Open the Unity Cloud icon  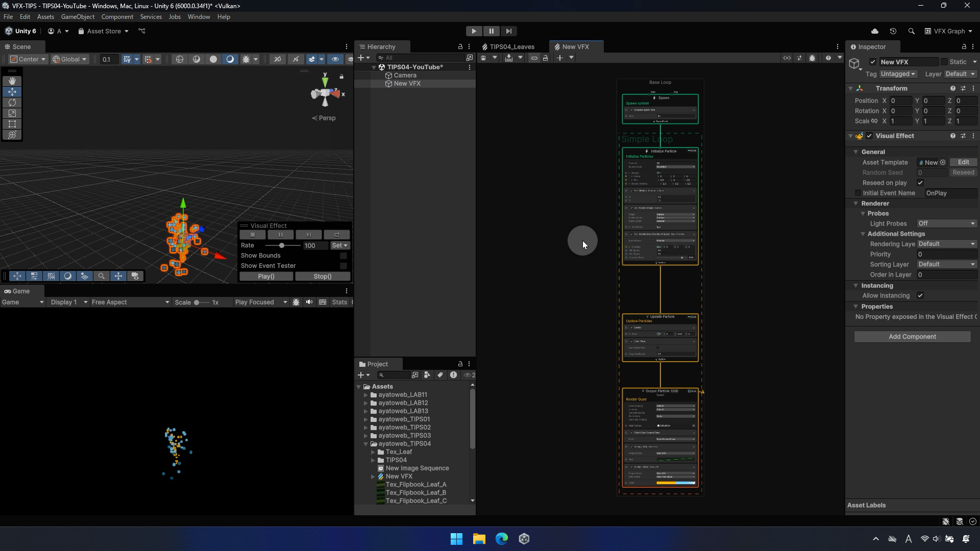coord(875,31)
